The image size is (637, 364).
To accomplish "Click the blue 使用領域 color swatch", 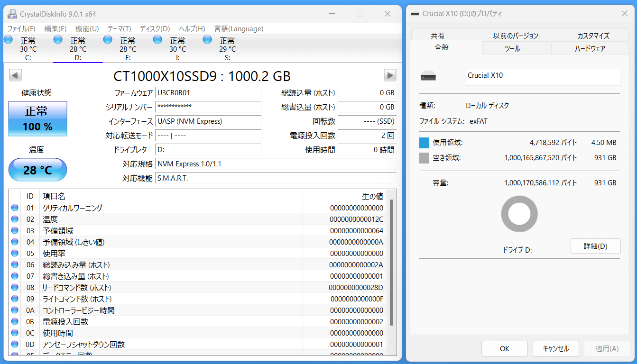I will (x=424, y=143).
